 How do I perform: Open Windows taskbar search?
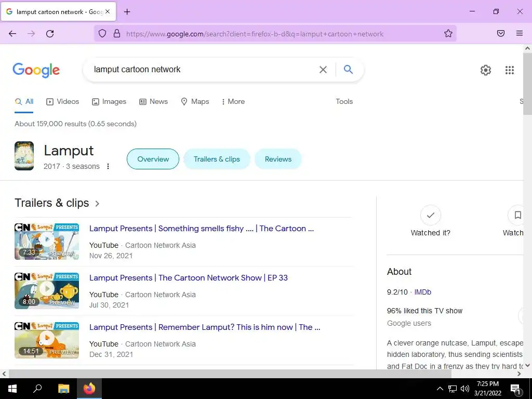(x=37, y=389)
